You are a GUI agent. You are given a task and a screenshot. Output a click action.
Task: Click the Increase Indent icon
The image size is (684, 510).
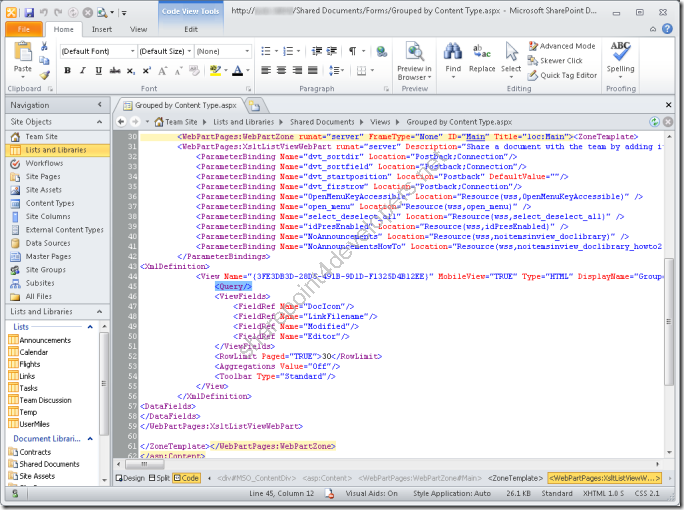click(x=332, y=51)
